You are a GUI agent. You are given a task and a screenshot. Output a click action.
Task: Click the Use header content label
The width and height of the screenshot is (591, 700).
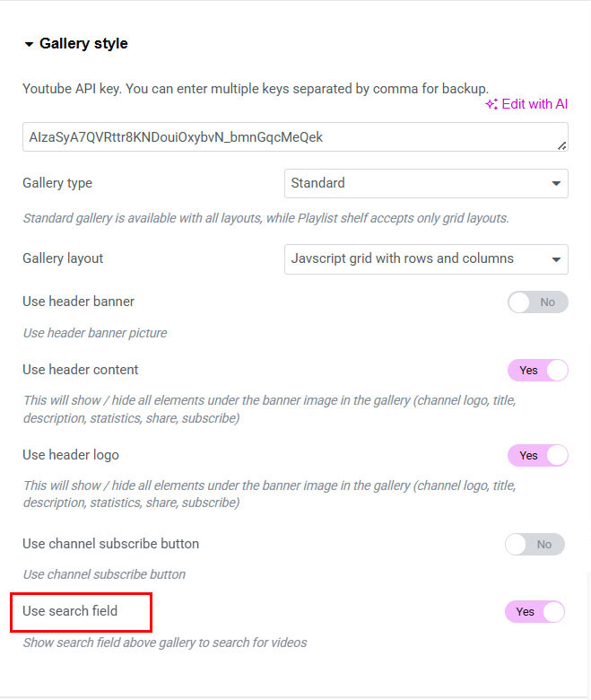click(x=81, y=370)
